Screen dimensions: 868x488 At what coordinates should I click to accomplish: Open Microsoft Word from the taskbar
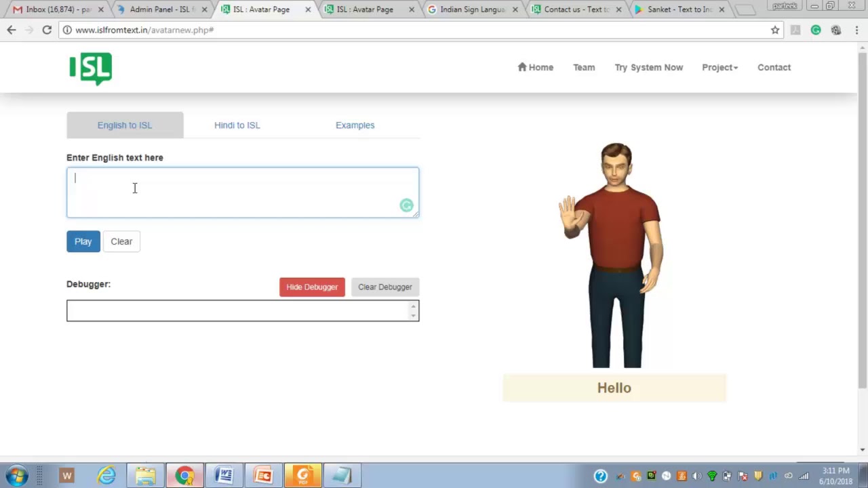tap(224, 476)
